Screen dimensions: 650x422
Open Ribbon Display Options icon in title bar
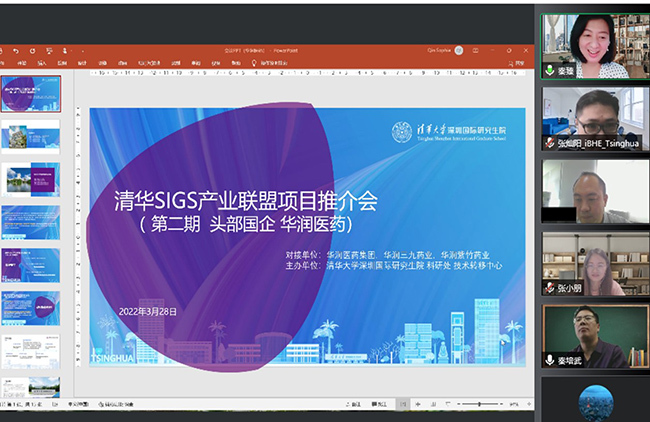coord(475,51)
